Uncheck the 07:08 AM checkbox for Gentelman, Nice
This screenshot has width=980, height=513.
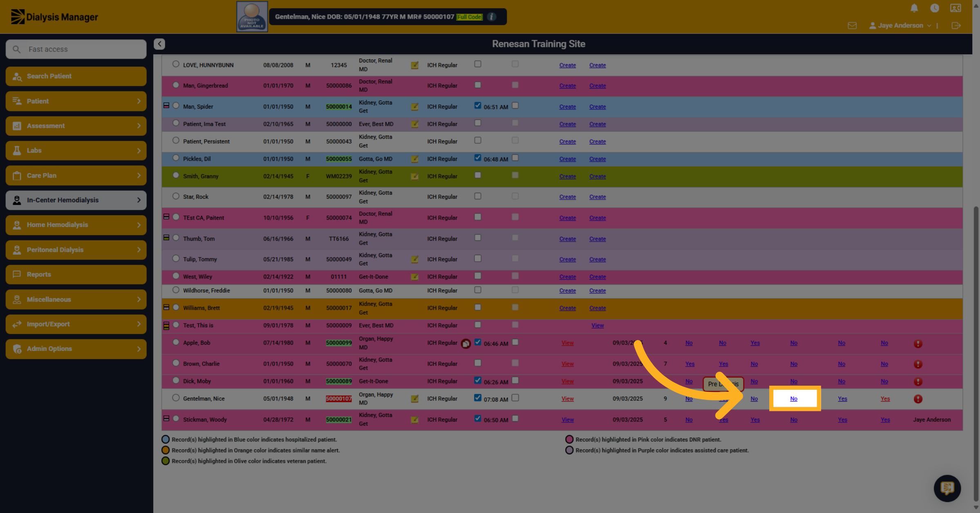pos(477,398)
